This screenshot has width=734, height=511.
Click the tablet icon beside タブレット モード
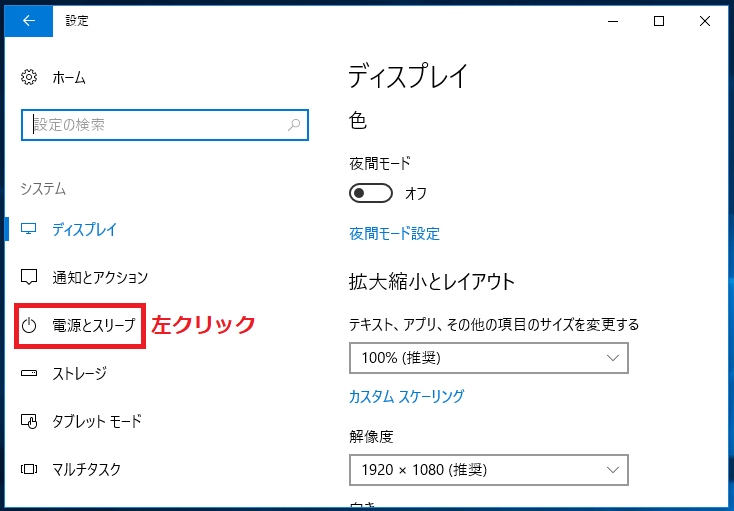pos(29,421)
